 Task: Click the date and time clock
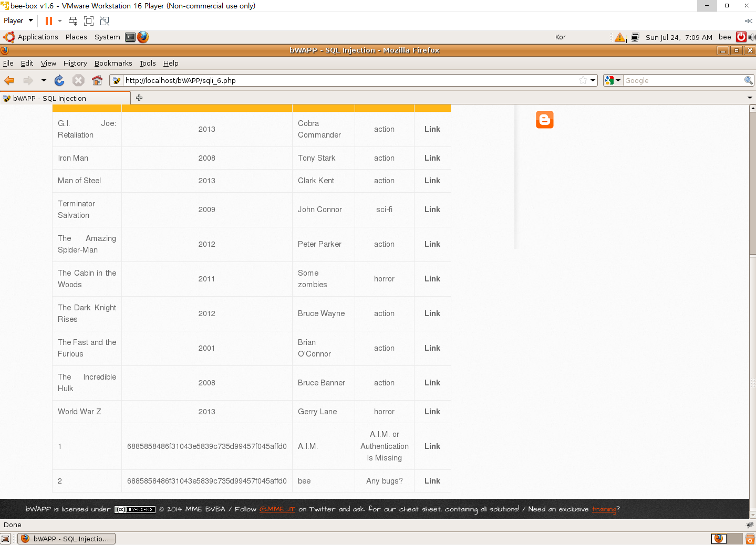coord(679,37)
